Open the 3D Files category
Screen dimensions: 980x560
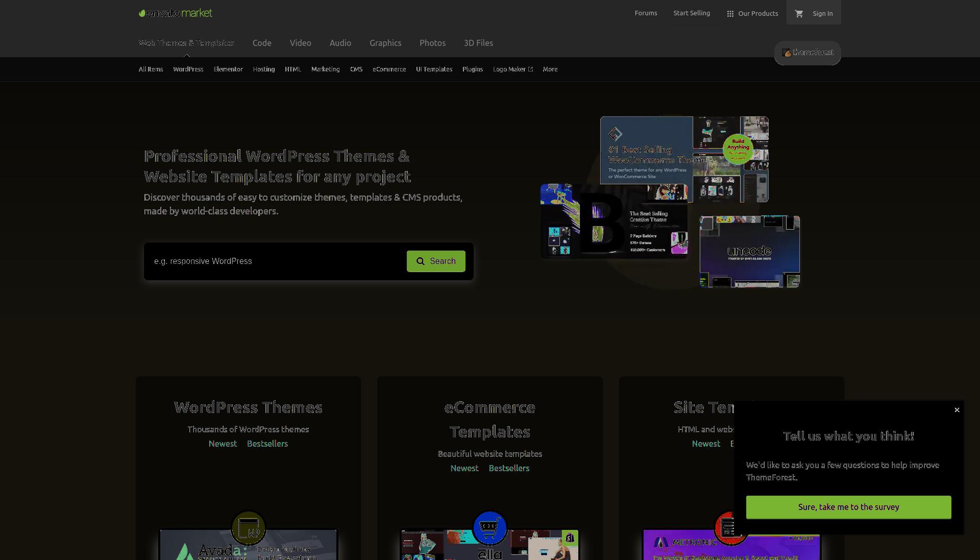(x=478, y=43)
